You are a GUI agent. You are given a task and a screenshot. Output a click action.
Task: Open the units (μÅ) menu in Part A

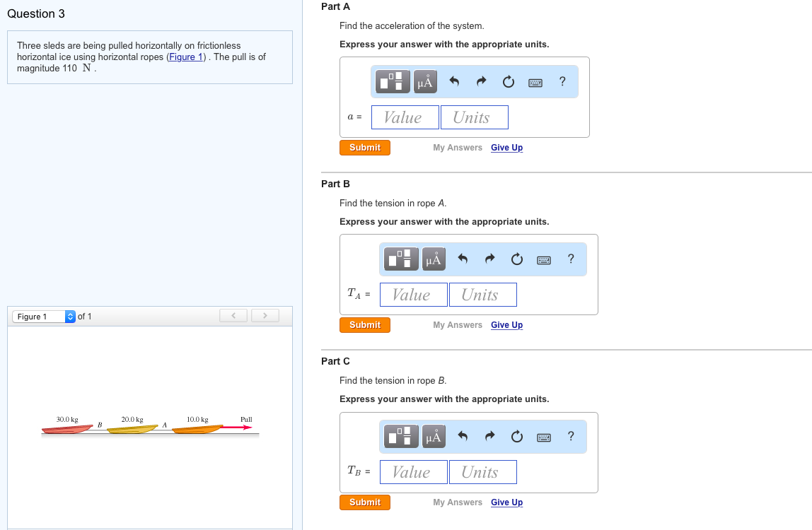coord(425,81)
